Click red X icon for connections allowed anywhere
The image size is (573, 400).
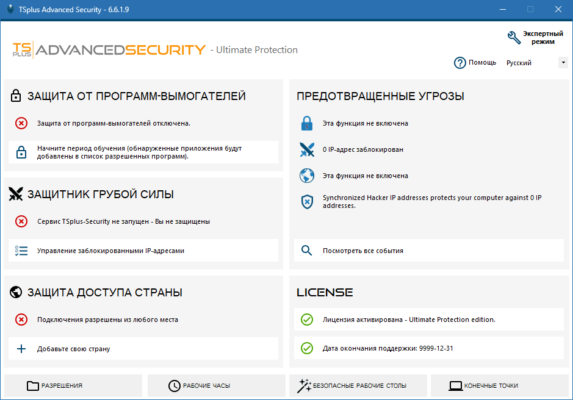pyautogui.click(x=21, y=320)
